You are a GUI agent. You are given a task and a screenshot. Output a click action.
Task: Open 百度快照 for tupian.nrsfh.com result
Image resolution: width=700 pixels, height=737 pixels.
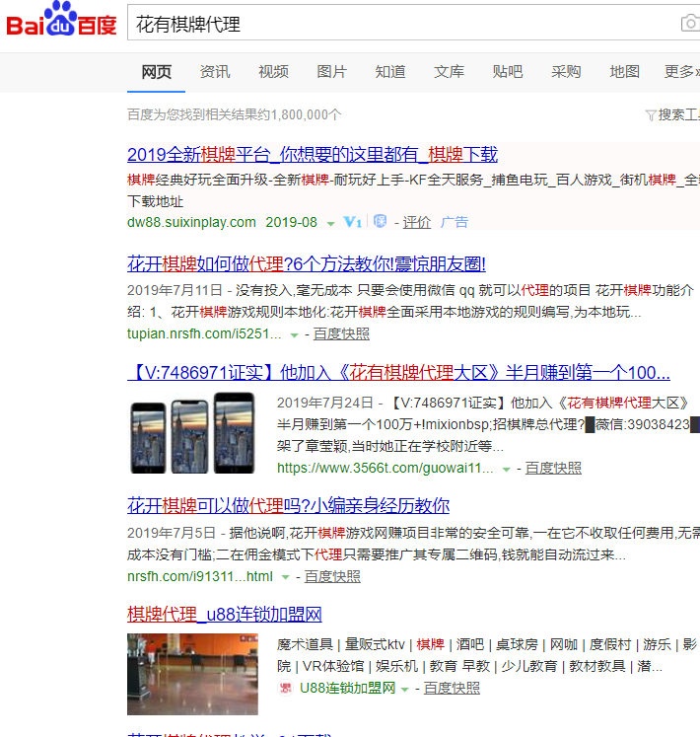click(341, 334)
